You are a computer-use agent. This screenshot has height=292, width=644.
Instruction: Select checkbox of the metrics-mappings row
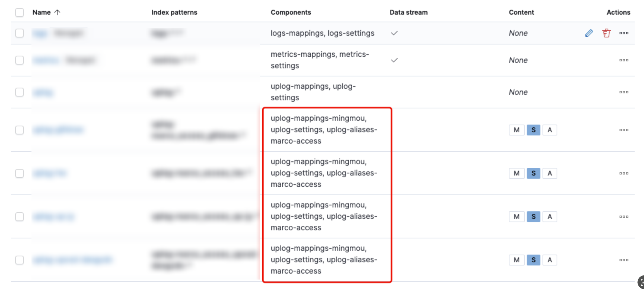[x=20, y=60]
